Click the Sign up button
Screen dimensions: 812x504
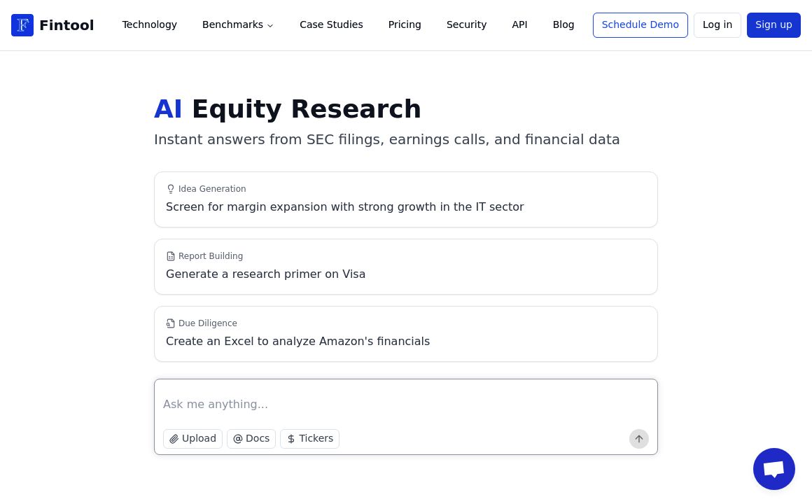tap(773, 25)
